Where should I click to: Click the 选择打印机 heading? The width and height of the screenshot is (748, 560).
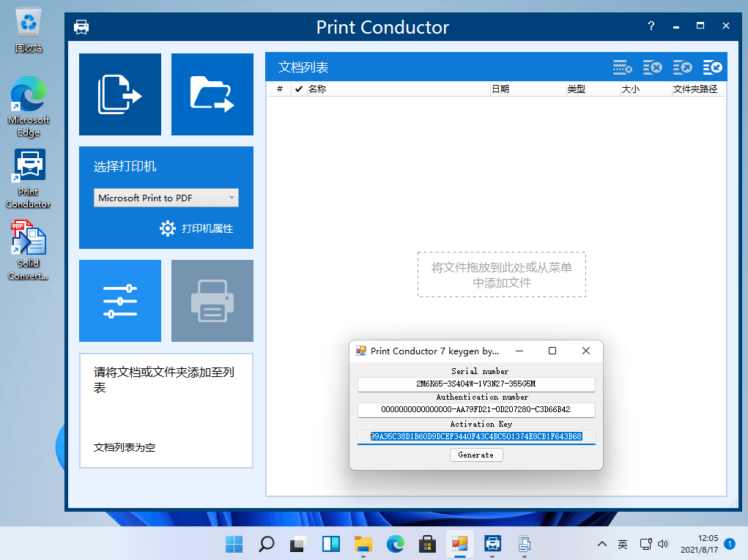(x=125, y=166)
